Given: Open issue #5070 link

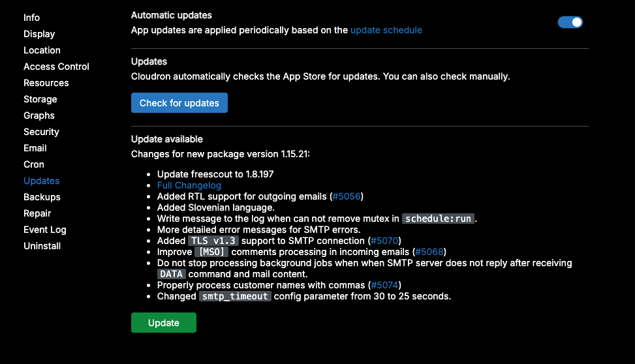Looking at the screenshot, I should point(385,241).
